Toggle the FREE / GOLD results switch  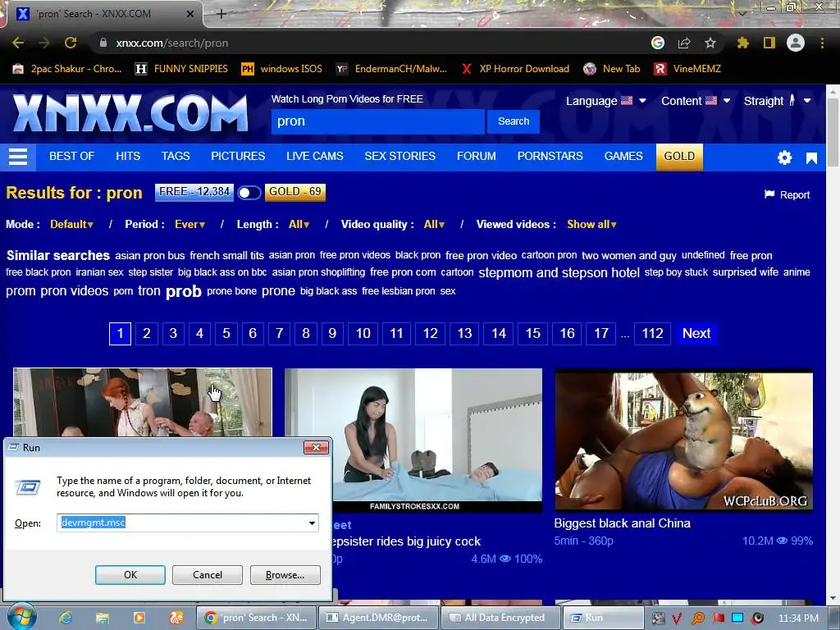pyautogui.click(x=249, y=192)
